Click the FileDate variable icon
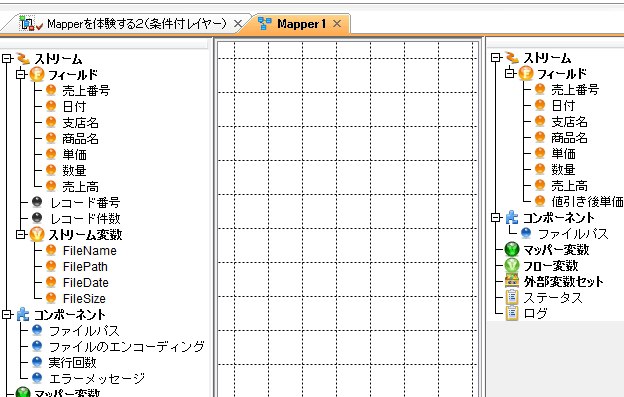 pos(51,282)
